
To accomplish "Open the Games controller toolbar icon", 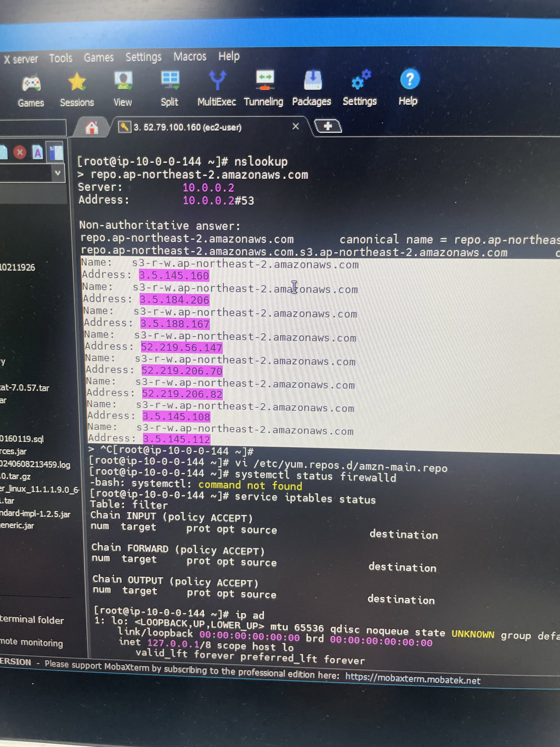I will tap(31, 84).
